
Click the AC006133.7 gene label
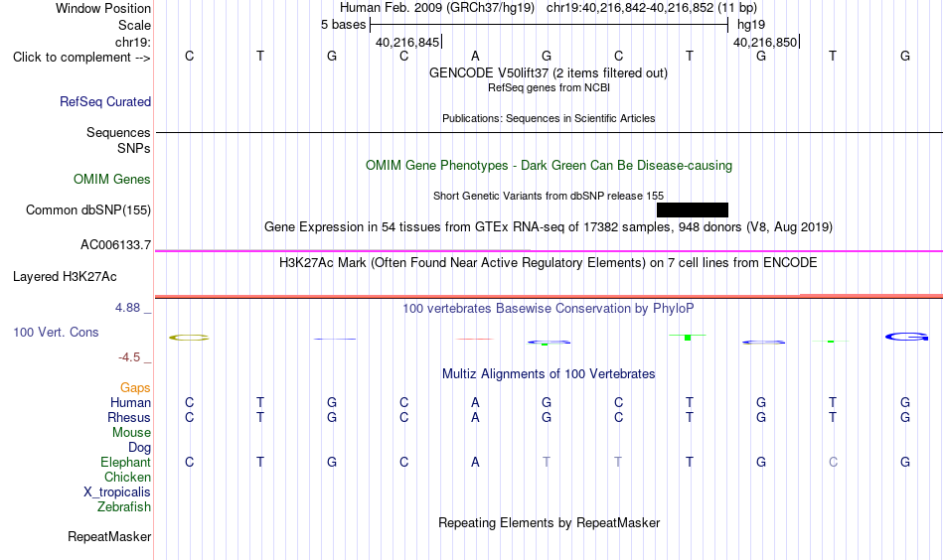point(115,245)
